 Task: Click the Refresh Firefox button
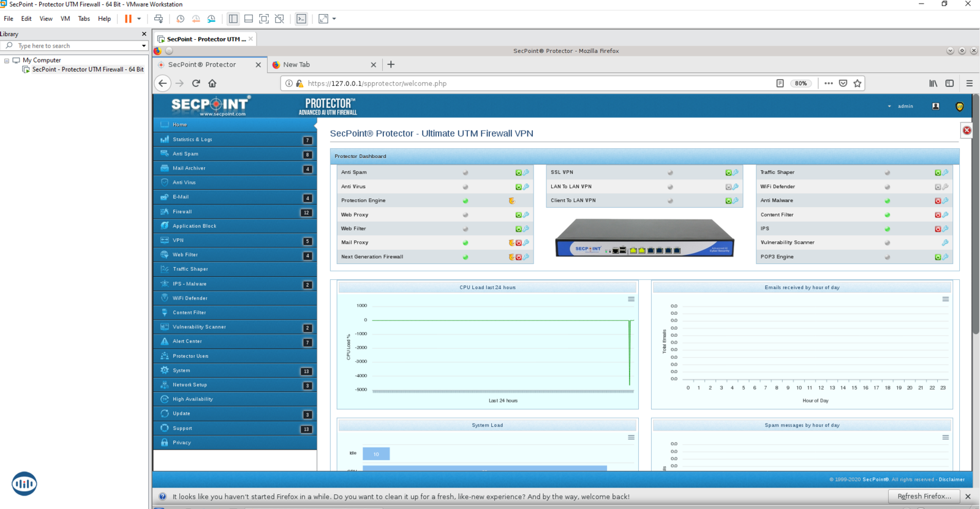tap(924, 496)
